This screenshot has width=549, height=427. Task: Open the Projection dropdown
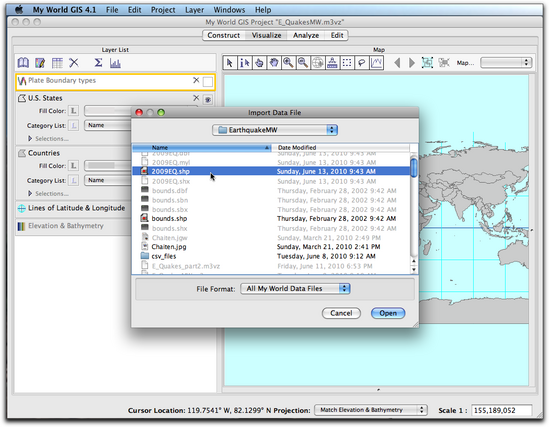[x=371, y=410]
